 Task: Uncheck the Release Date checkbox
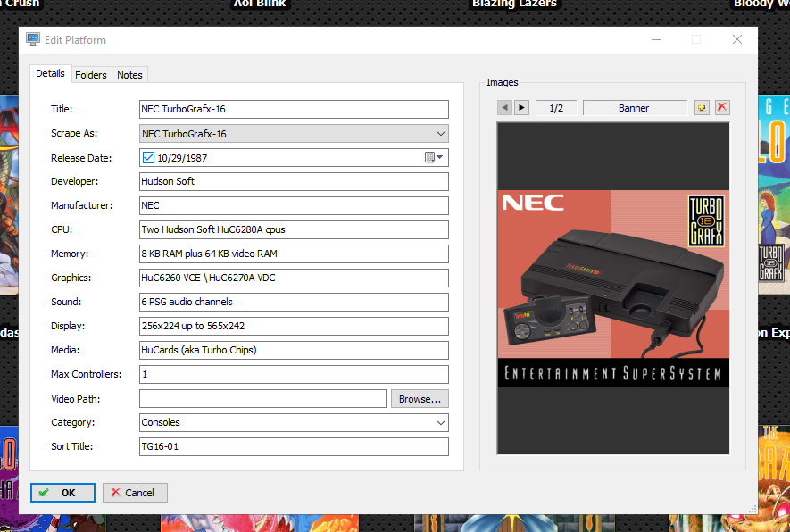(148, 158)
